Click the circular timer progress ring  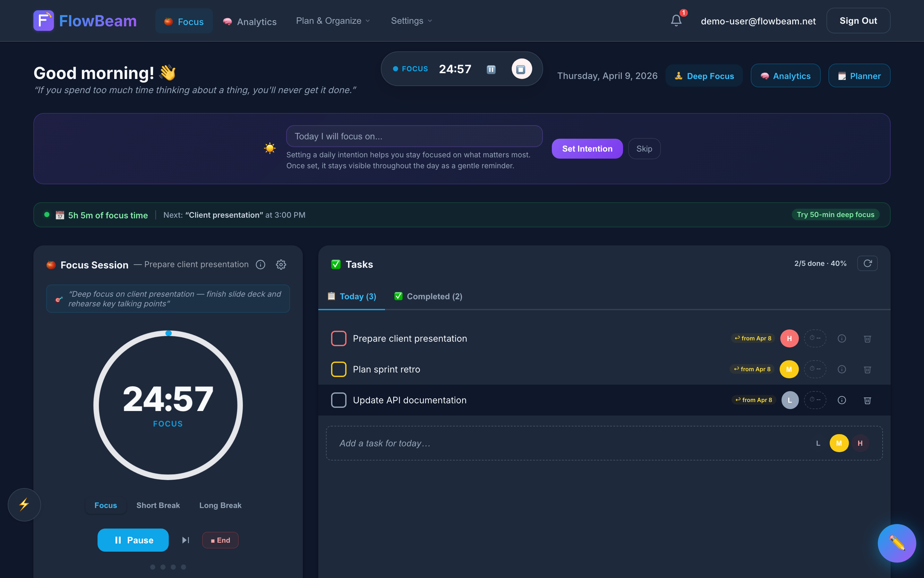[168, 405]
